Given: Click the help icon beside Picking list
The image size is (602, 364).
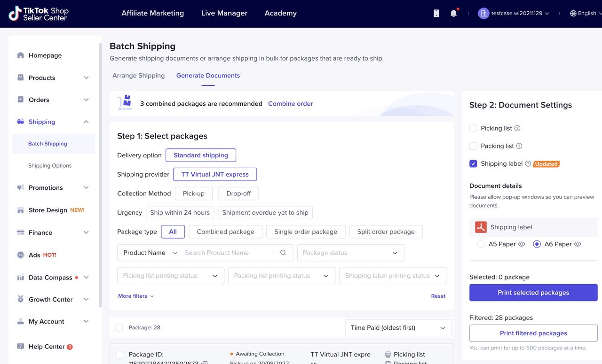Looking at the screenshot, I should (517, 128).
